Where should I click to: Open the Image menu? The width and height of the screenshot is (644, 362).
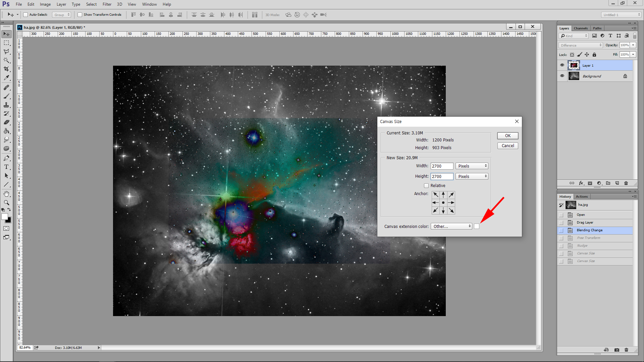[45, 4]
